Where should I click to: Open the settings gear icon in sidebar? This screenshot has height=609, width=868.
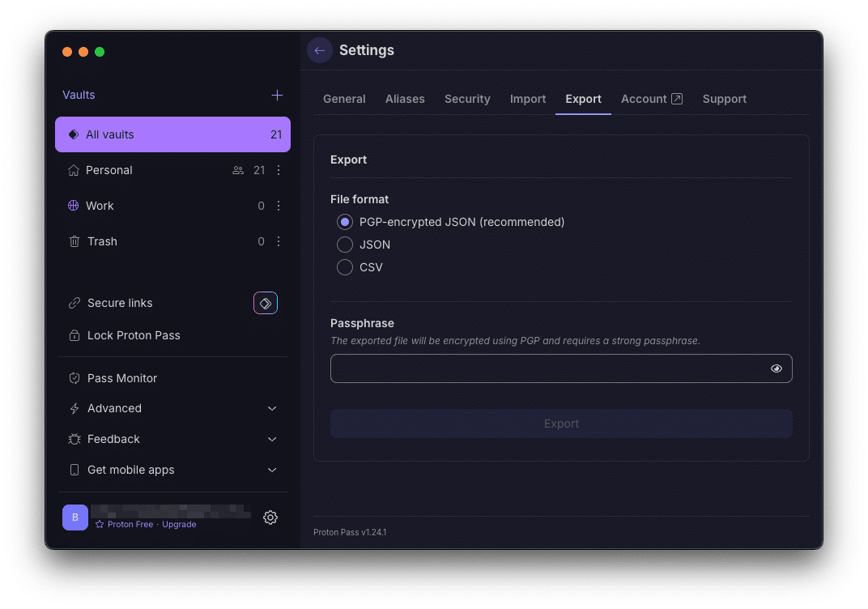(x=270, y=517)
